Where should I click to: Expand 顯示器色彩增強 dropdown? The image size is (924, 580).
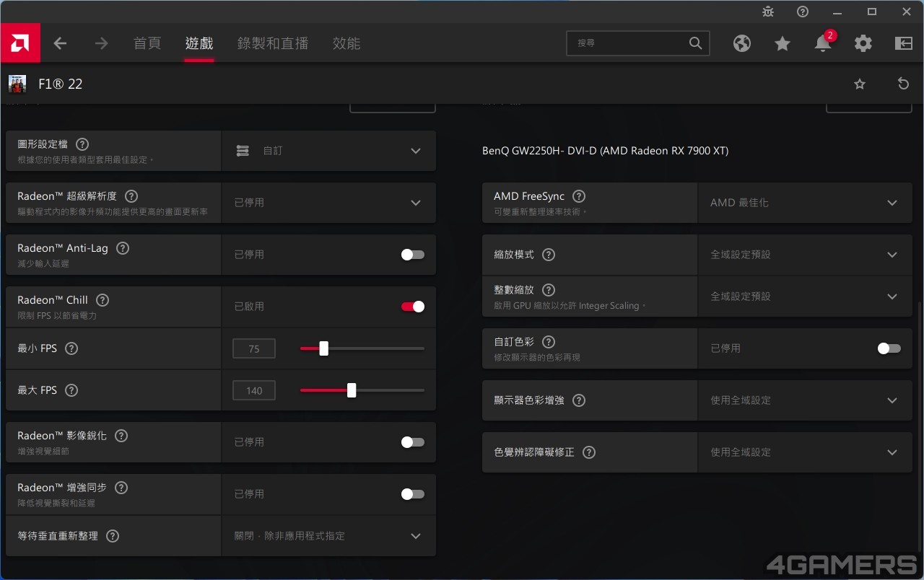coord(805,400)
